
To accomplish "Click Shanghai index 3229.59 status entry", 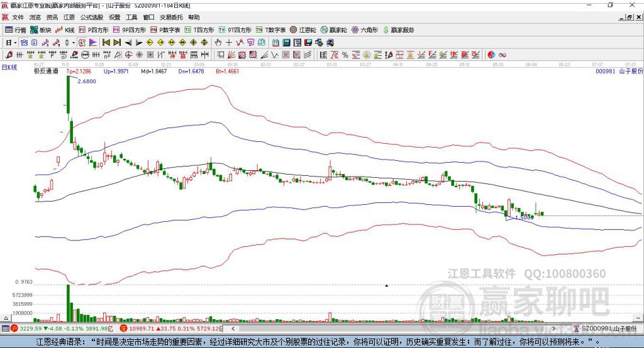I will 62,329.
